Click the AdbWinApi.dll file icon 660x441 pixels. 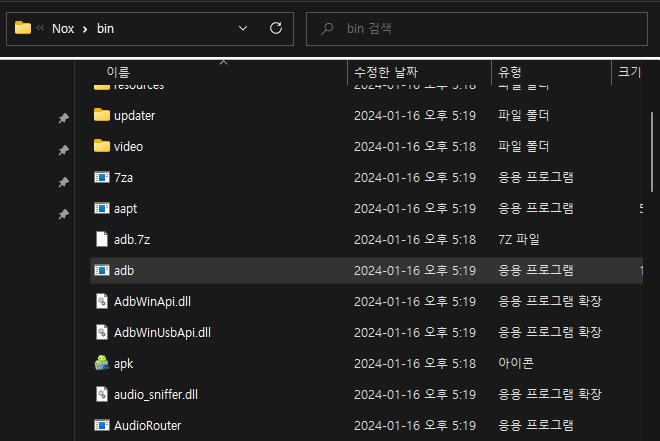coord(101,301)
